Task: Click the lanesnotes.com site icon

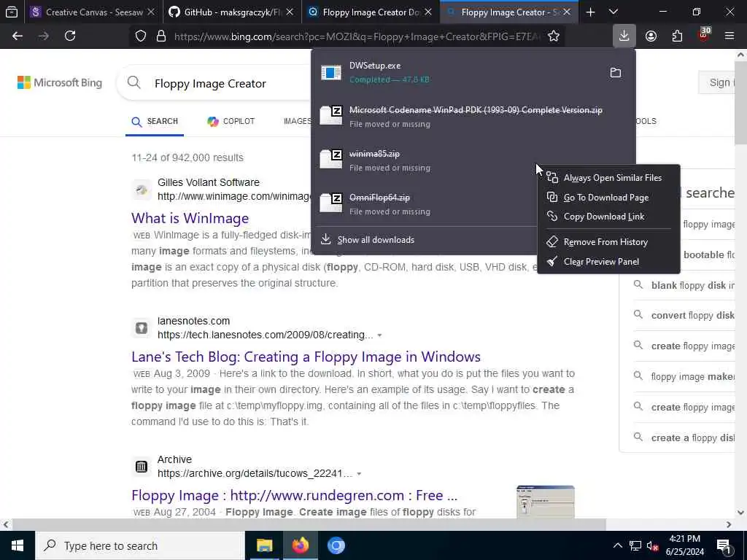Action: click(142, 328)
